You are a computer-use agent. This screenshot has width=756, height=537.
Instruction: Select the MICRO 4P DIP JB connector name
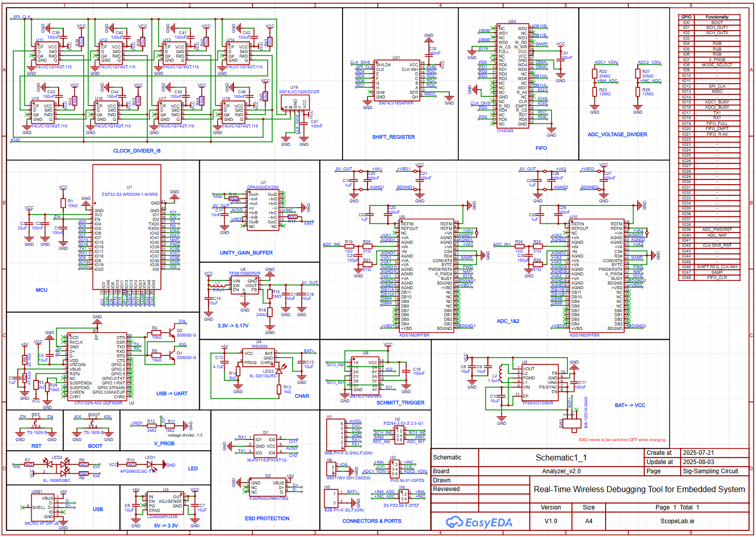tap(42, 524)
